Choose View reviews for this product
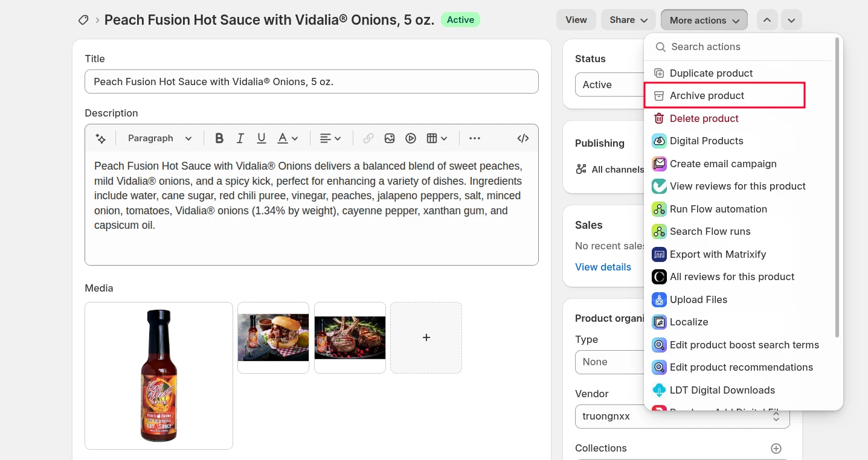Screen dimensions: 868x460 (738, 186)
